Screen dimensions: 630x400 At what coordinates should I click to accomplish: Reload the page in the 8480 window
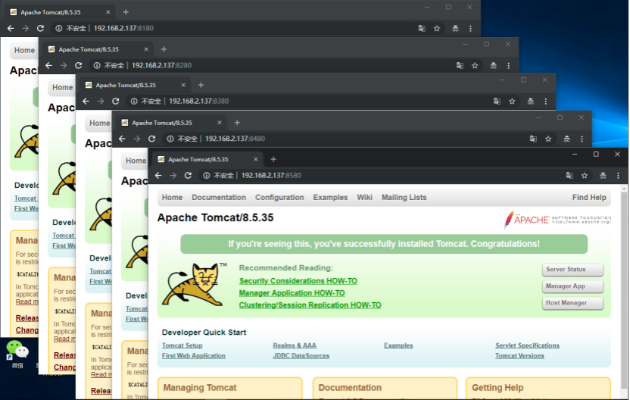pyautogui.click(x=151, y=139)
